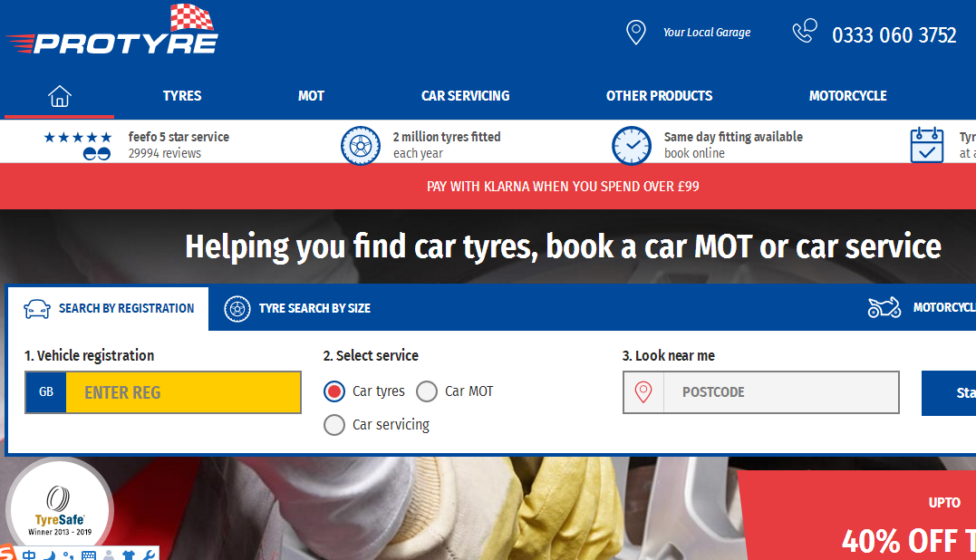Click the location pin beside Your Local Garage
976x560 pixels.
(x=635, y=33)
